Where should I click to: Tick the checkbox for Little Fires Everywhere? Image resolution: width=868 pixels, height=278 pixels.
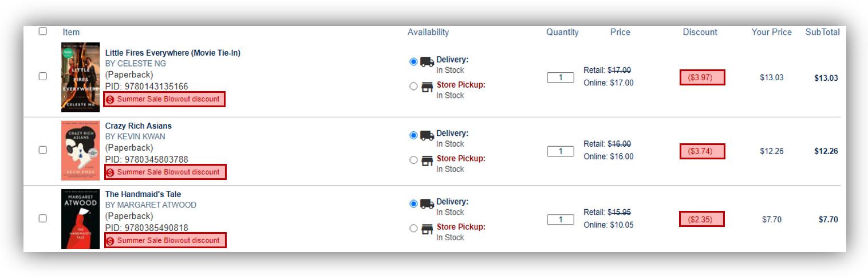(x=43, y=76)
